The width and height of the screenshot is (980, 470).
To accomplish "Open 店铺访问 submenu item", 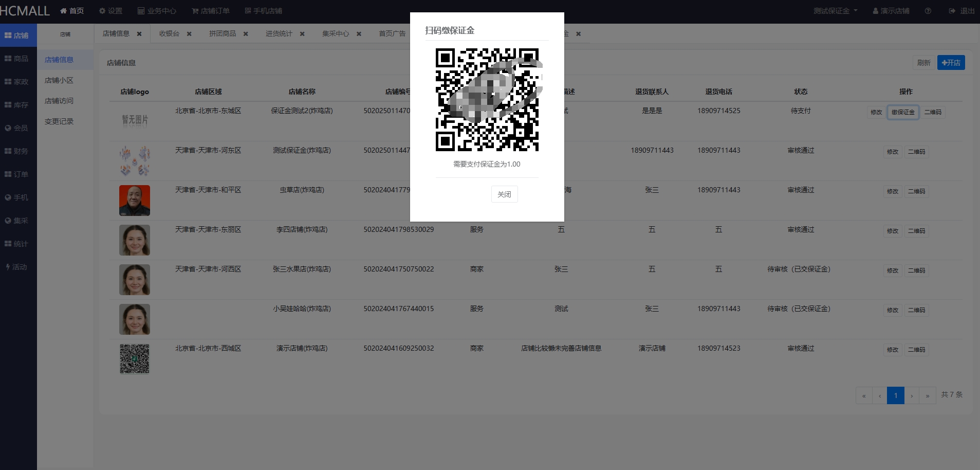I will [65, 101].
